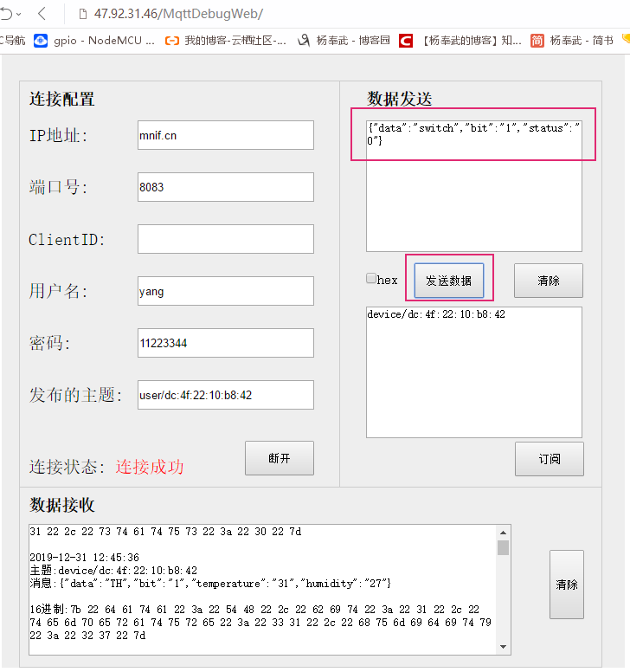Click the subscribe topic area showing device/dc:4f:22:10:b8:42
The width and height of the screenshot is (630, 672).
click(474, 372)
